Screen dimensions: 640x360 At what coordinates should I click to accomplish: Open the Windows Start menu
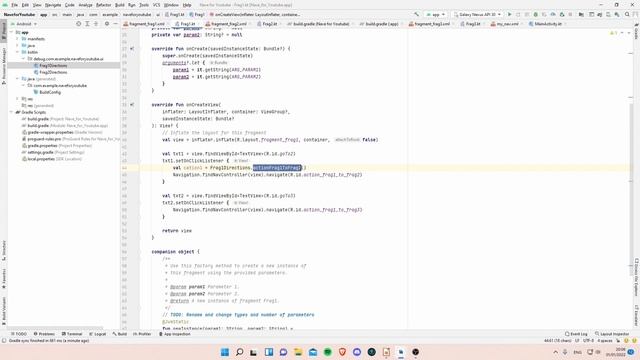tap(225, 352)
